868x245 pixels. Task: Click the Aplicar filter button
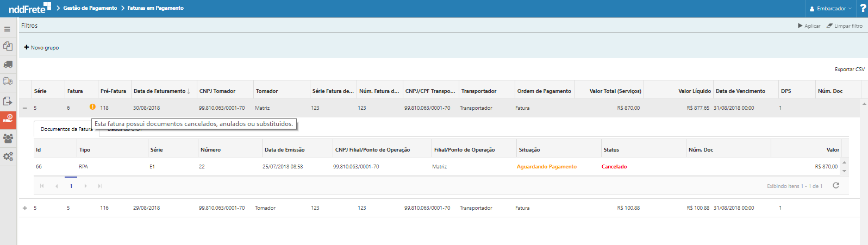tap(809, 26)
